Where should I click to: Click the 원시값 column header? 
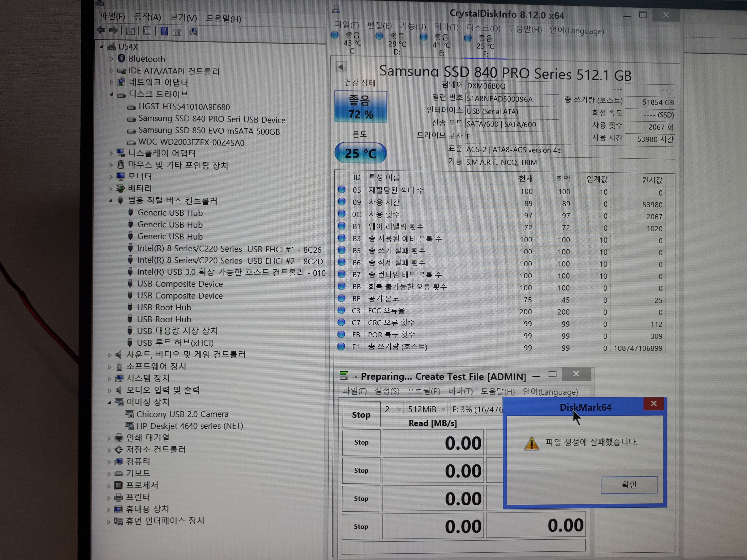(x=652, y=180)
